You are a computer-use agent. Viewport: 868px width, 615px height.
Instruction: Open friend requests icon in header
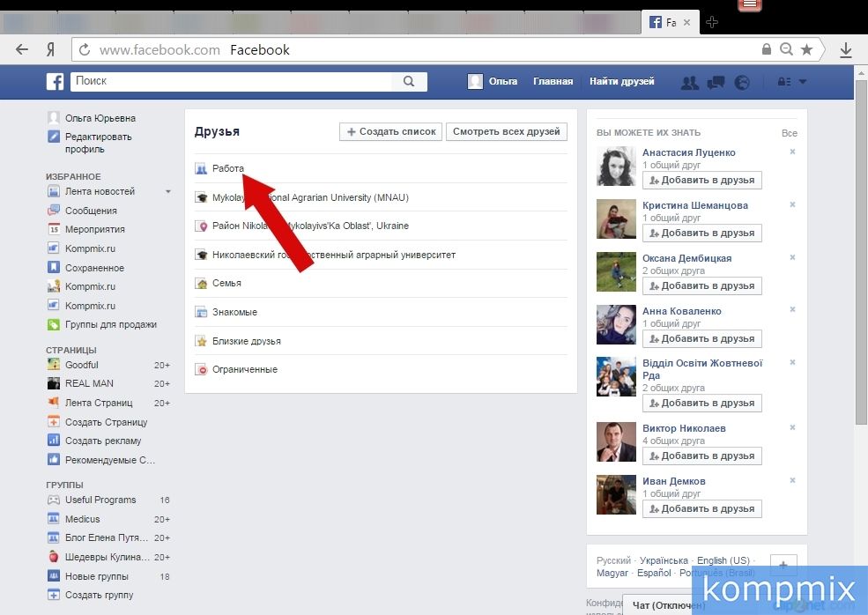click(x=689, y=83)
